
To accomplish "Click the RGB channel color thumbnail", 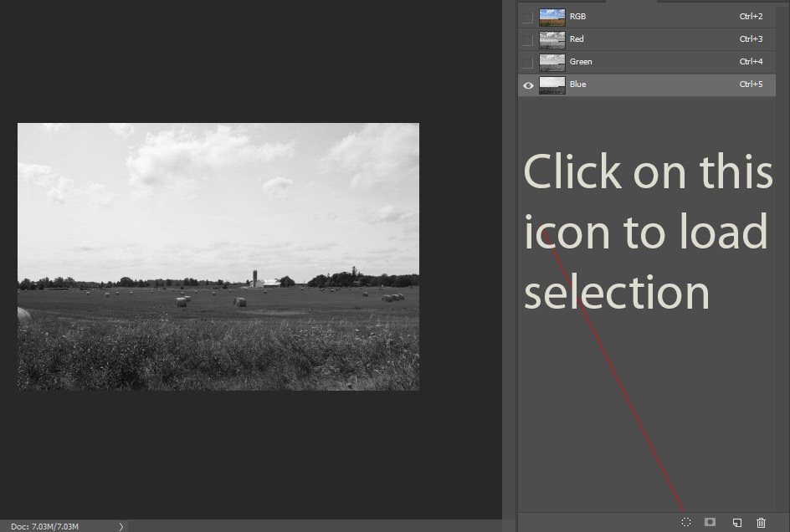I will click(552, 17).
